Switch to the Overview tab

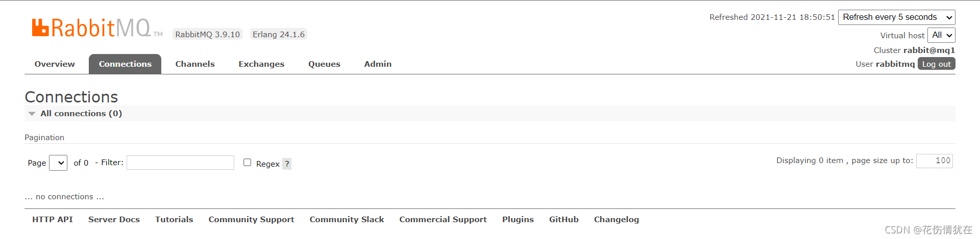pyautogui.click(x=55, y=64)
